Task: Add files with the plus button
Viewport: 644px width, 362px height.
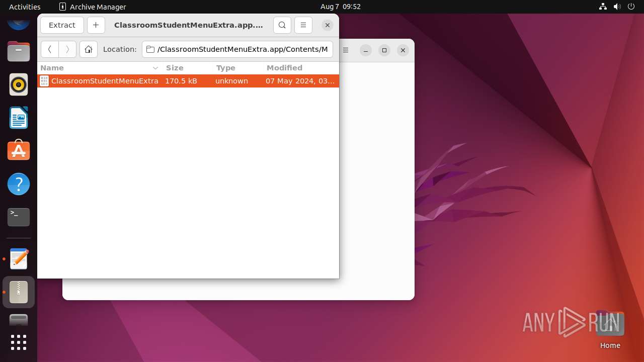Action: pyautogui.click(x=96, y=25)
